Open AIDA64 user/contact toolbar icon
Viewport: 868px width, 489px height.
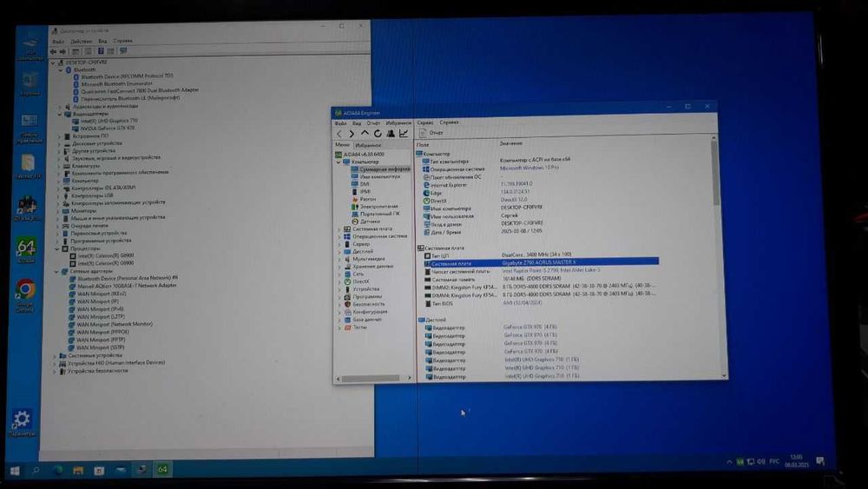391,134
